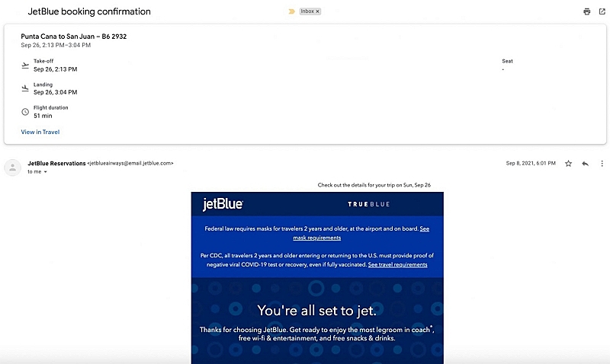Click the 'Sep 26, 3:04 PM' landing time

55,92
